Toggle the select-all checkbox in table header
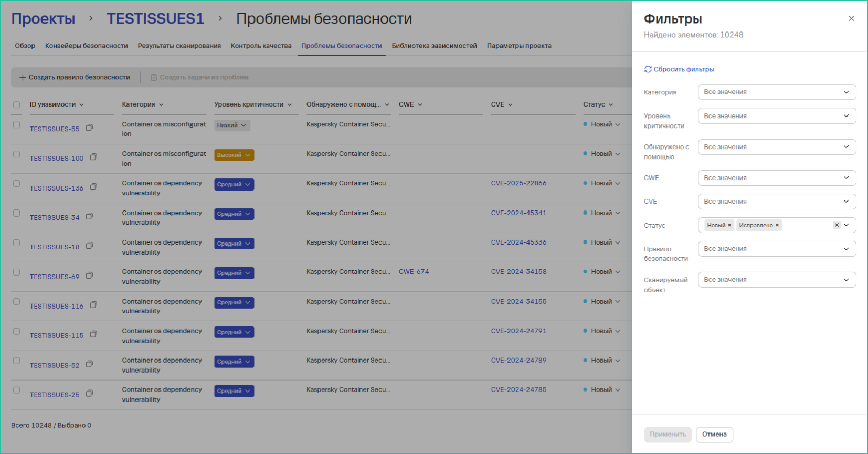 click(x=17, y=105)
